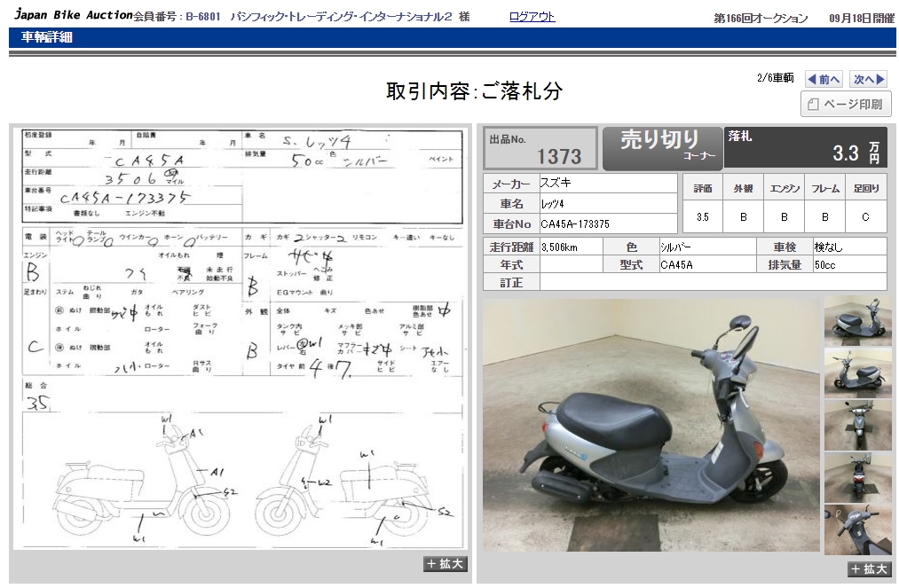Click the Japan Bike Auction logo

coord(73,15)
